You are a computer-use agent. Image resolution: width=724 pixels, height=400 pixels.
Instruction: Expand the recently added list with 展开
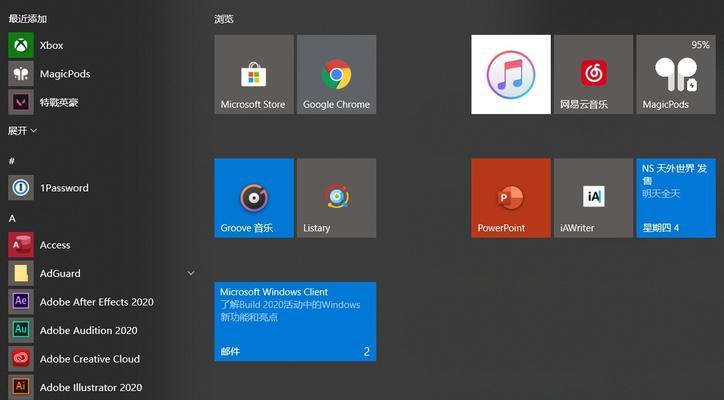tap(22, 131)
